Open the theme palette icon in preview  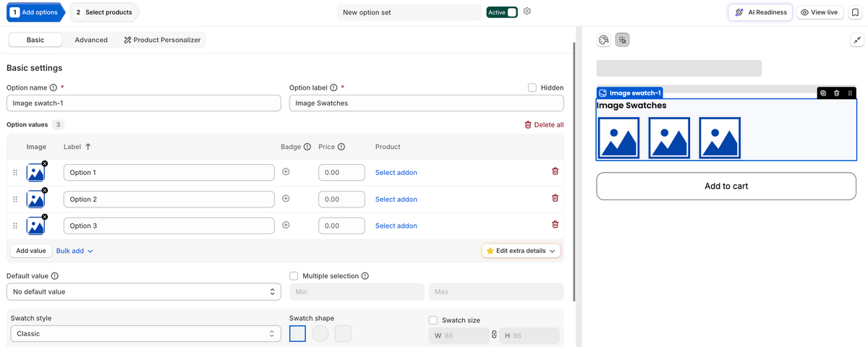point(603,40)
